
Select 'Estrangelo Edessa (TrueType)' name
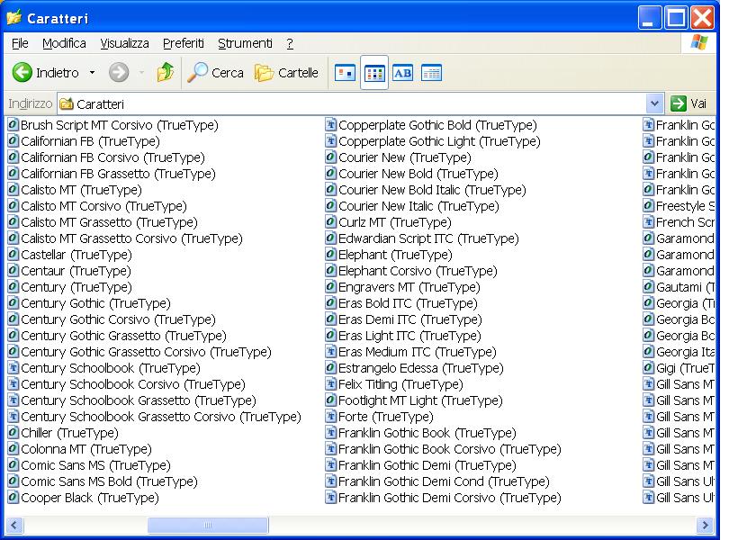coord(421,368)
